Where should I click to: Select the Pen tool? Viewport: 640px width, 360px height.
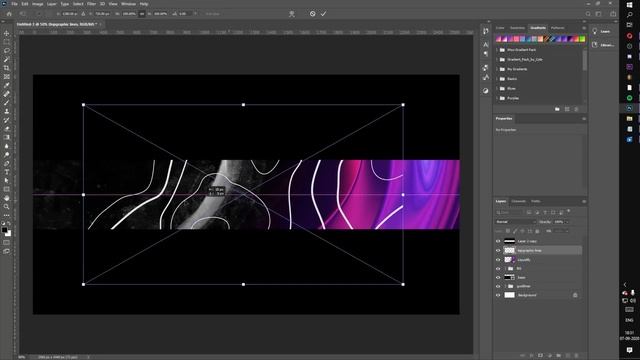(x=7, y=164)
